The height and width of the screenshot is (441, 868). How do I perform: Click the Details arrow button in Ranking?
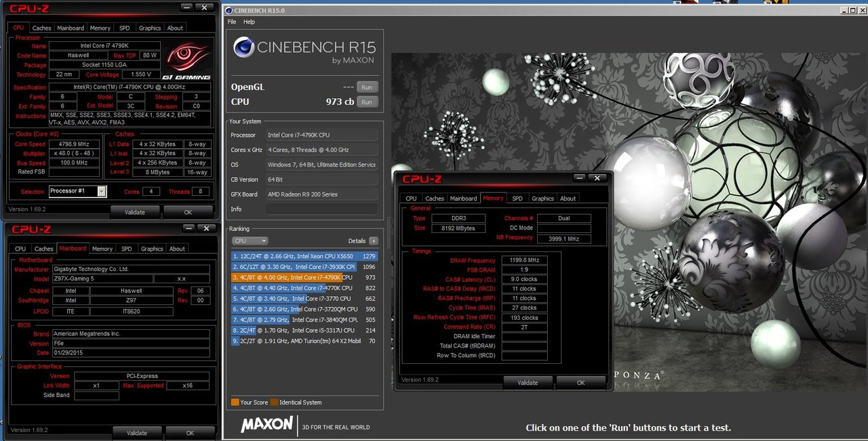[373, 241]
